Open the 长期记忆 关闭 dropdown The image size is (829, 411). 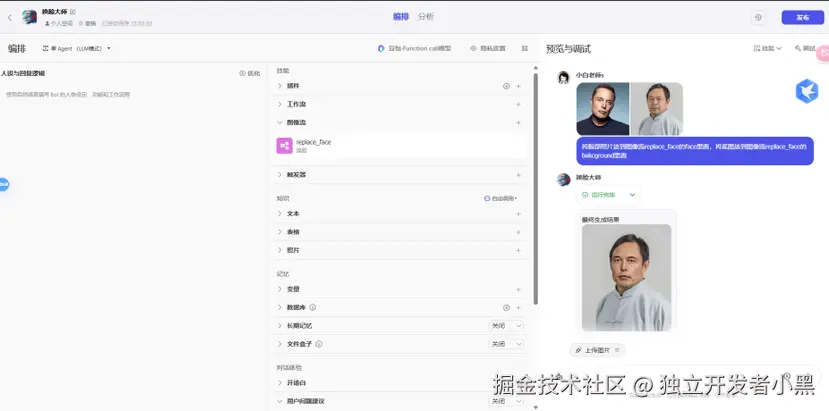pyautogui.click(x=506, y=325)
